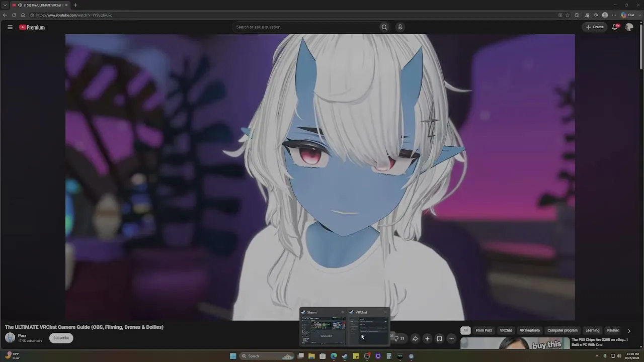Add this page to favorites

[x=568, y=15]
